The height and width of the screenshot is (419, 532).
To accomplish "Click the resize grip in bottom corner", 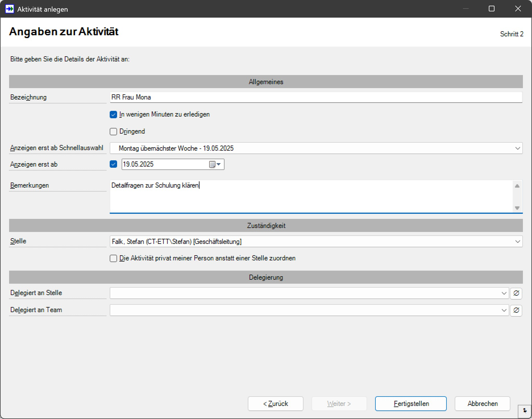I will 525,411.
